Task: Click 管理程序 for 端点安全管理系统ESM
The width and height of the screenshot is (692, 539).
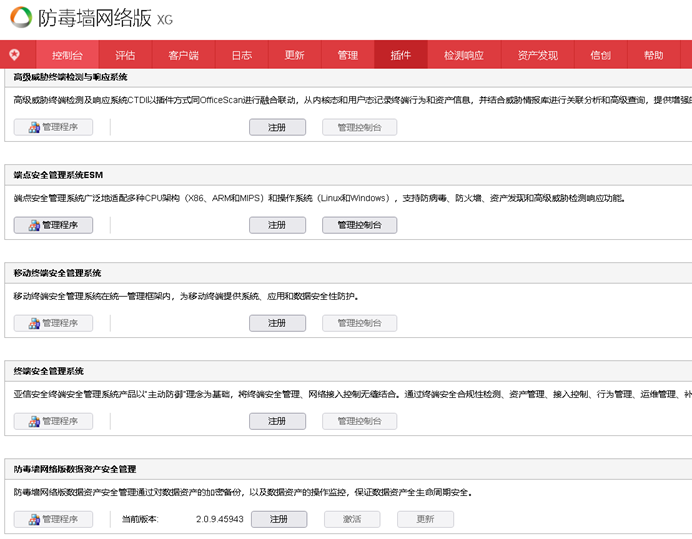Action: (53, 225)
